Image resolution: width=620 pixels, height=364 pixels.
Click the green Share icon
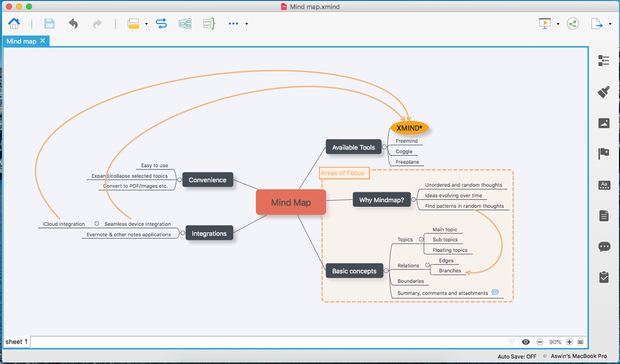(573, 24)
